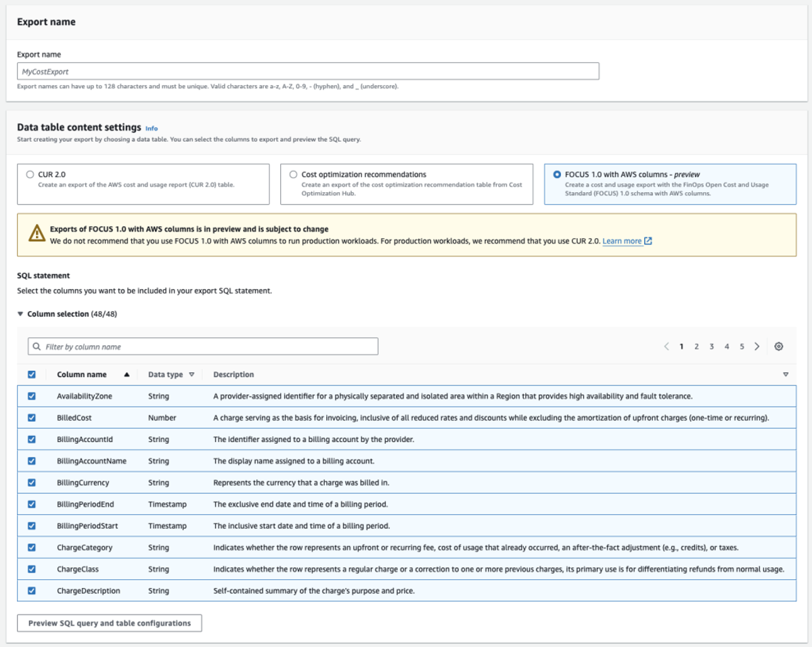The image size is (812, 647).
Task: Focus the Export name input field
Action: pyautogui.click(x=308, y=71)
